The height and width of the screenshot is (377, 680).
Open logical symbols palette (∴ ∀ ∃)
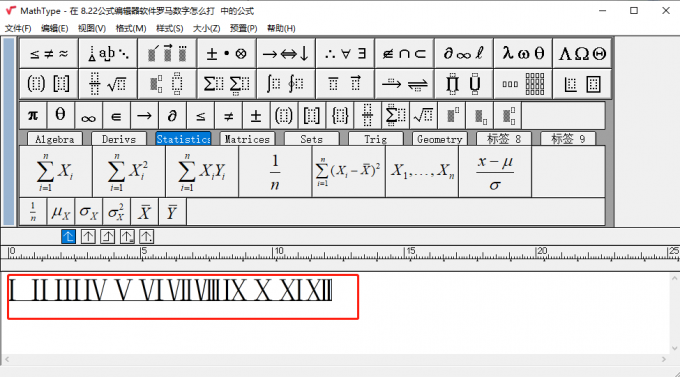345,53
